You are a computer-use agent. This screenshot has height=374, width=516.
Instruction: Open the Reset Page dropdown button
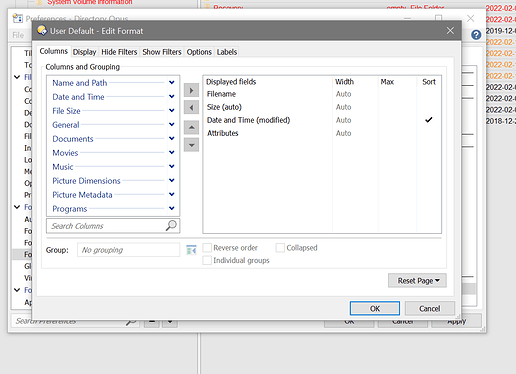[417, 281]
